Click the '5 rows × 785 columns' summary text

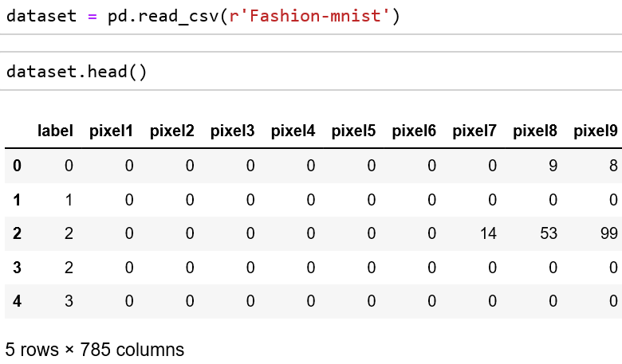point(95,350)
